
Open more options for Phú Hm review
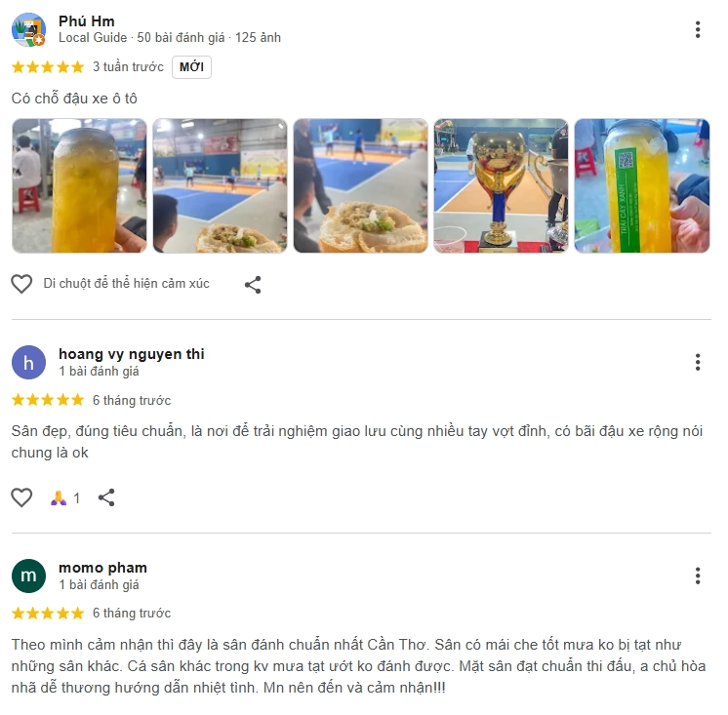coord(698,29)
